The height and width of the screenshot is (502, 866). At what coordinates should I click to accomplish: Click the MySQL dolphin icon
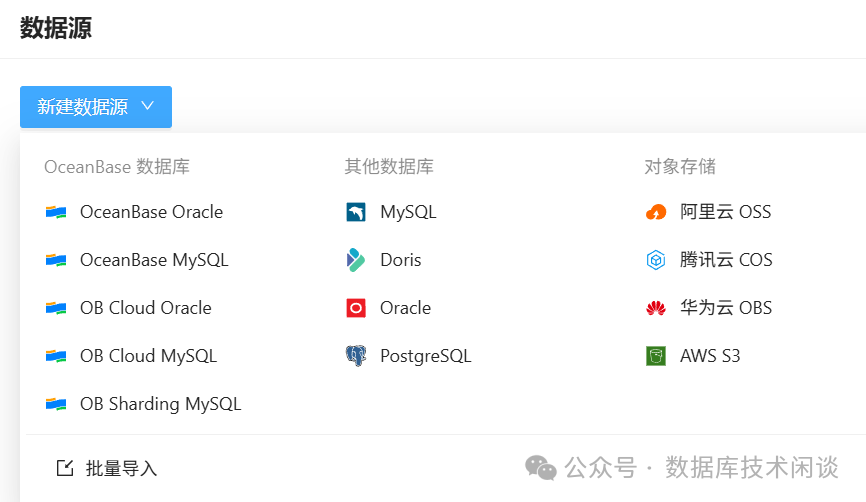point(356,212)
